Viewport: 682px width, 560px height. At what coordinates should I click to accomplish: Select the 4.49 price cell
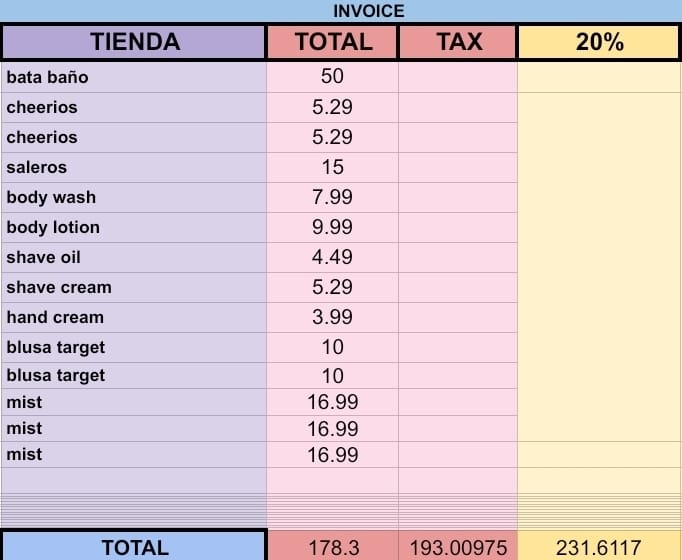pyautogui.click(x=333, y=257)
